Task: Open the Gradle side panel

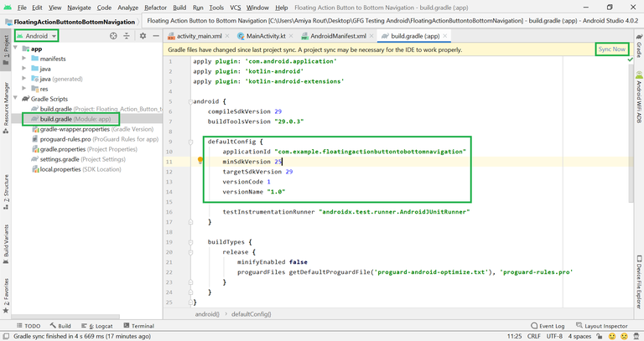Action: [x=639, y=46]
